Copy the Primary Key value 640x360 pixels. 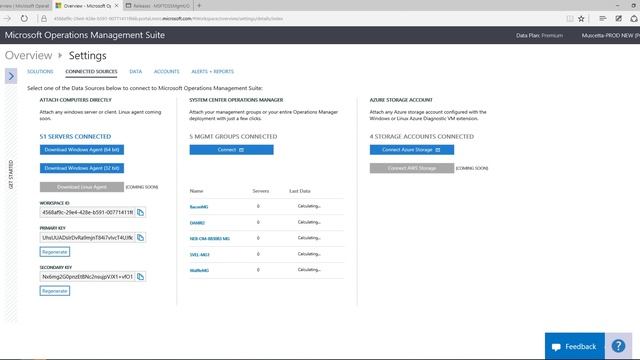tap(140, 238)
